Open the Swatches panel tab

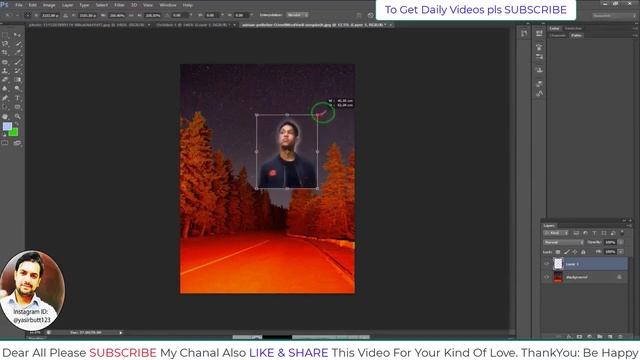(573, 28)
